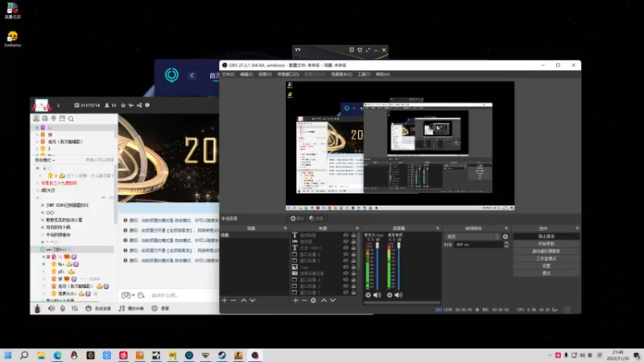Open Microsoft Edge from the taskbar

click(57, 355)
